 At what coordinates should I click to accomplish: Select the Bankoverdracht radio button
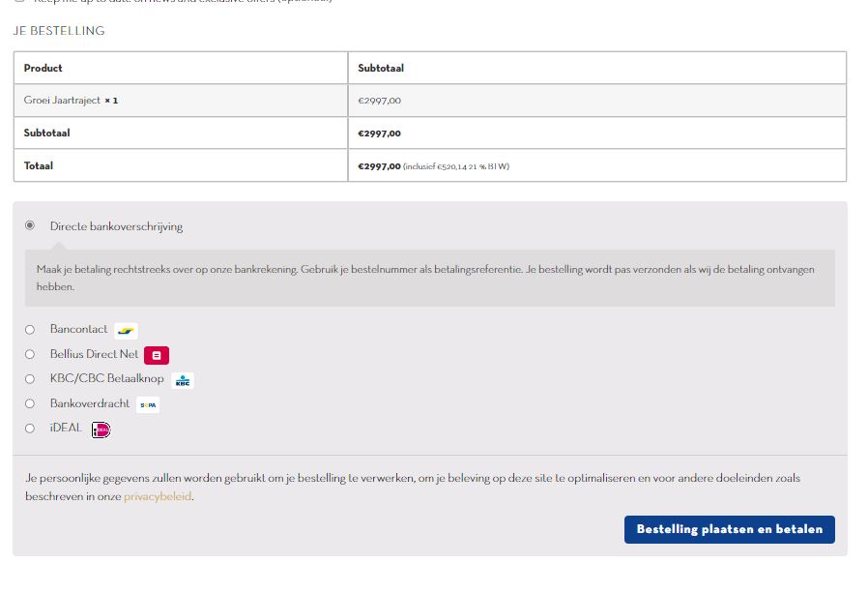30,403
